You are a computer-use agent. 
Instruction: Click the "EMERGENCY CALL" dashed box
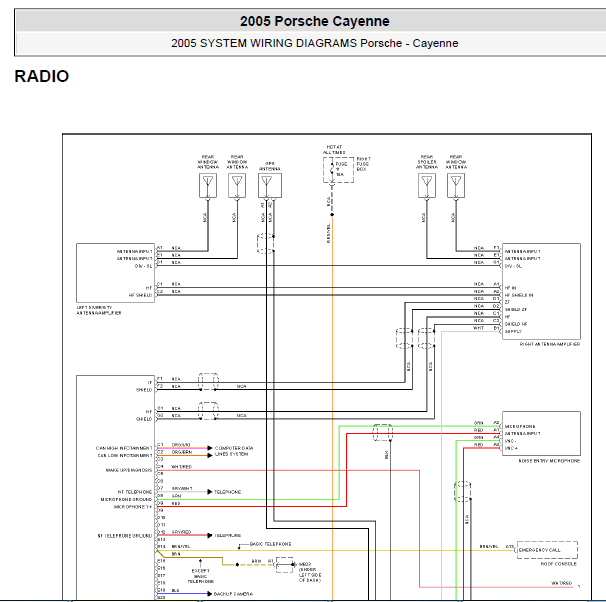click(x=547, y=550)
